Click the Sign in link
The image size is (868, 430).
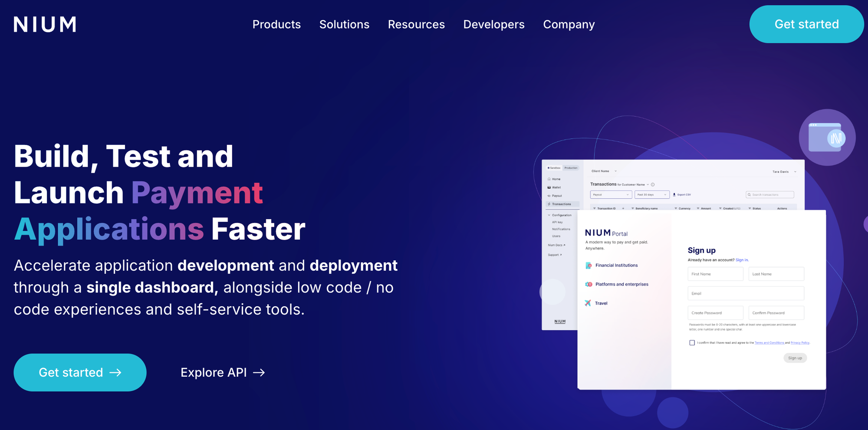tap(742, 260)
